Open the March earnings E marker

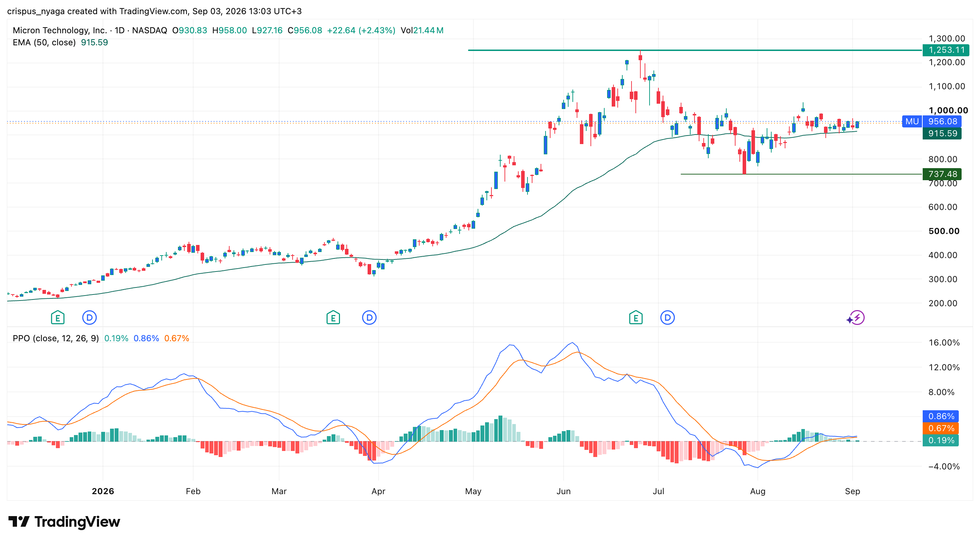pos(333,318)
